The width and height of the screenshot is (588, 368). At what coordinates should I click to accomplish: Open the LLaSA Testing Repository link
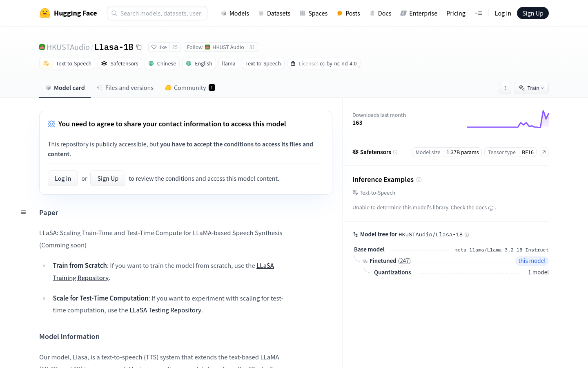[x=165, y=310]
